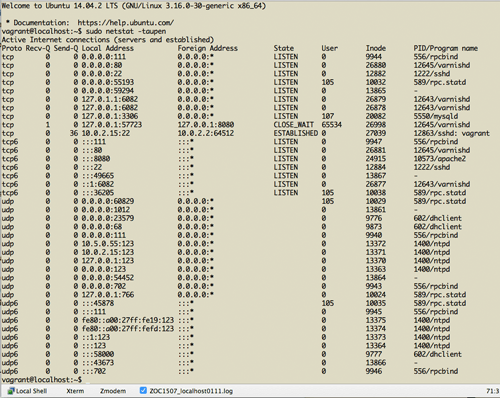Select Zmodem transfer protocol in status bar
Screen dimensions: 500x398
[113, 391]
